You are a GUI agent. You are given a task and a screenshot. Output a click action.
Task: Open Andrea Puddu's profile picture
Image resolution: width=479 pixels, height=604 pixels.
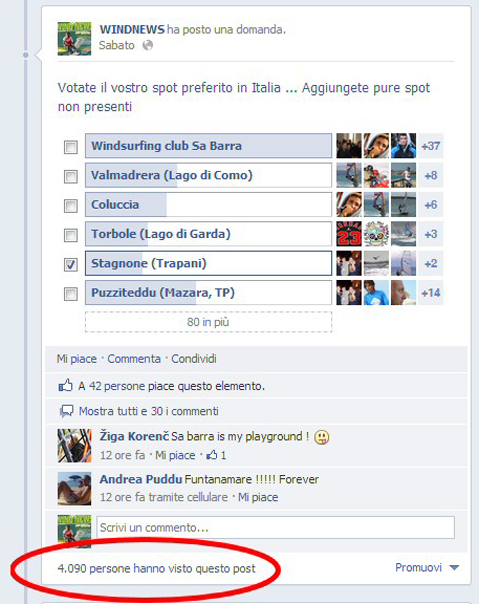pyautogui.click(x=74, y=488)
